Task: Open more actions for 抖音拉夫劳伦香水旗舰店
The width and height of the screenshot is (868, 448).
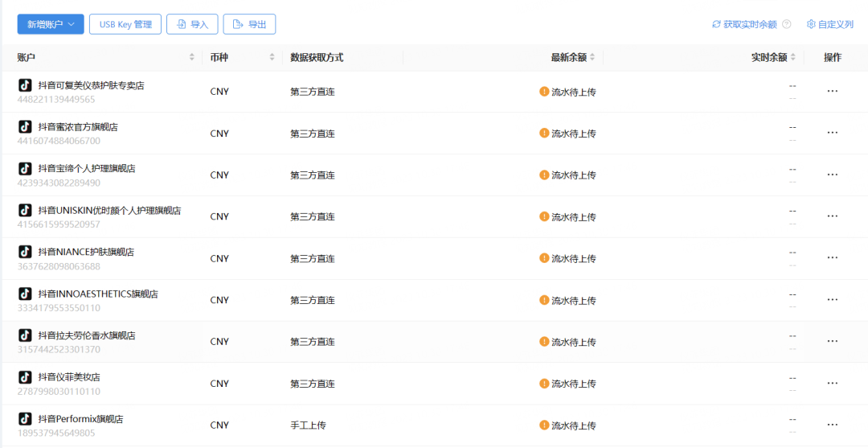Action: pos(832,342)
